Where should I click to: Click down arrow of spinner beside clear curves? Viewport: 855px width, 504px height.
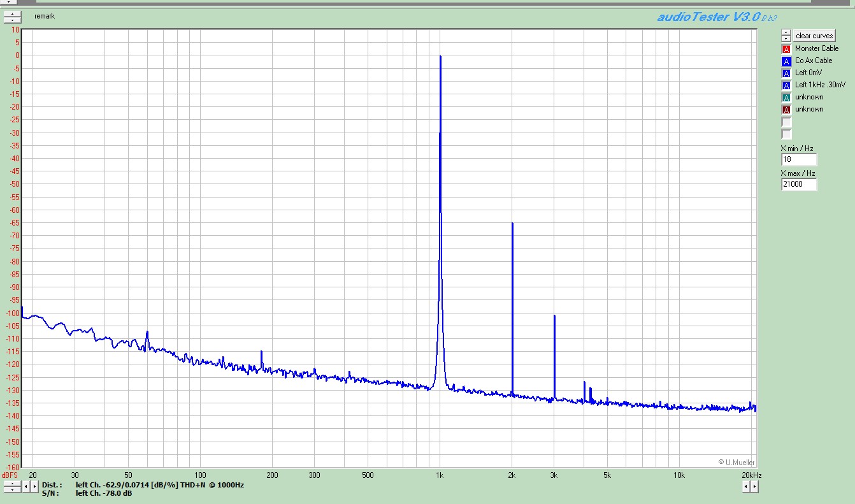coord(786,38)
